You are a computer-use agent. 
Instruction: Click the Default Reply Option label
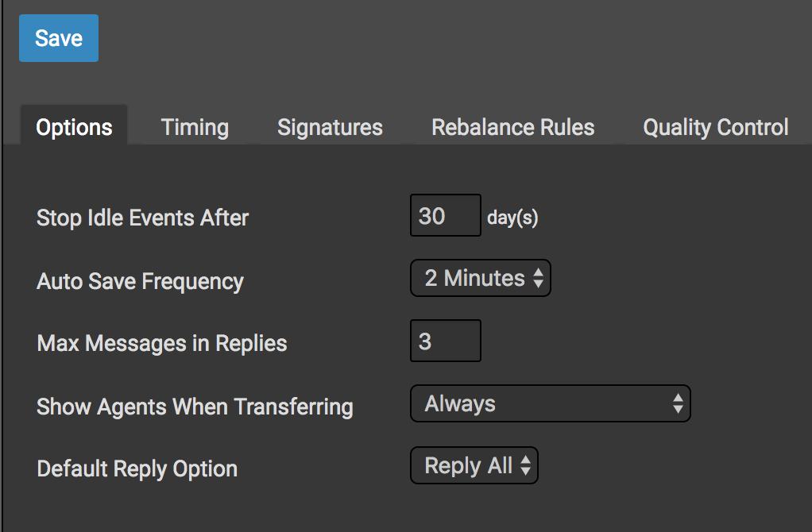[x=137, y=468]
